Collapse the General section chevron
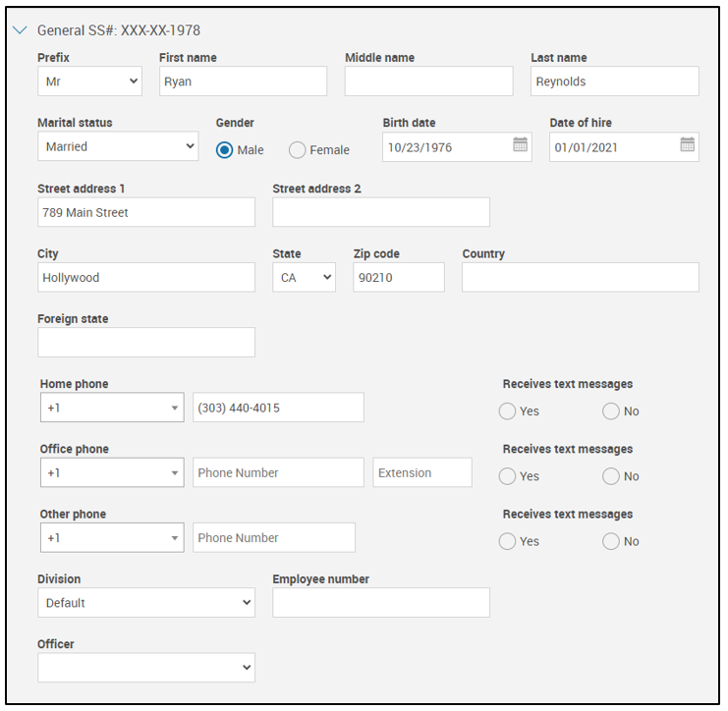Viewport: 728px width, 711px height. (x=21, y=30)
